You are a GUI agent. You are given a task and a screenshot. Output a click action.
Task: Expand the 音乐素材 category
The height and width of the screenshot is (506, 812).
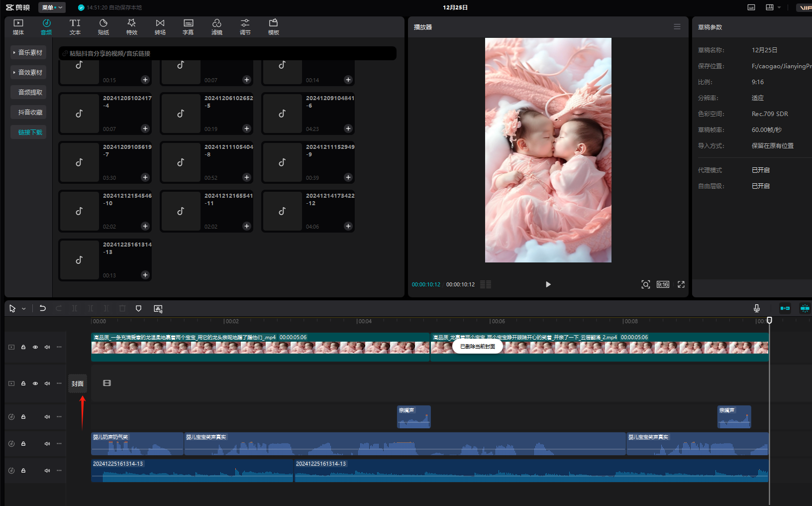click(28, 52)
